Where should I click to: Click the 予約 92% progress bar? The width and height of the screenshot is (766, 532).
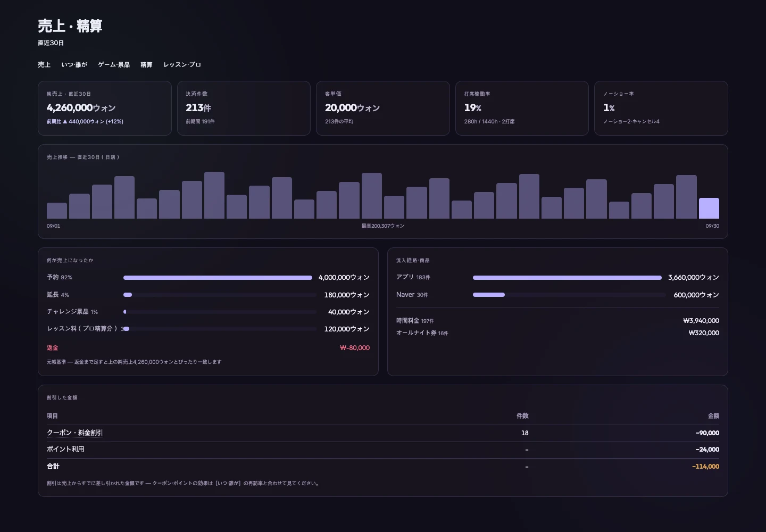[x=220, y=278]
